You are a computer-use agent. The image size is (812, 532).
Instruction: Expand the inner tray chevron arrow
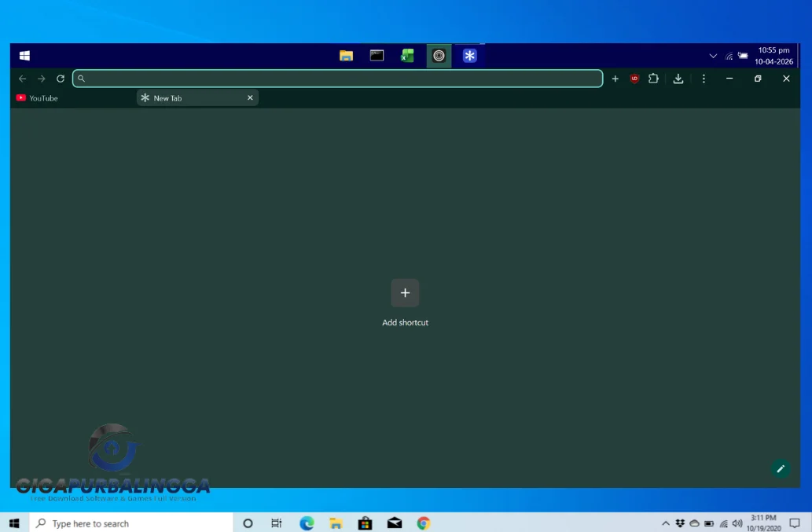pos(713,56)
